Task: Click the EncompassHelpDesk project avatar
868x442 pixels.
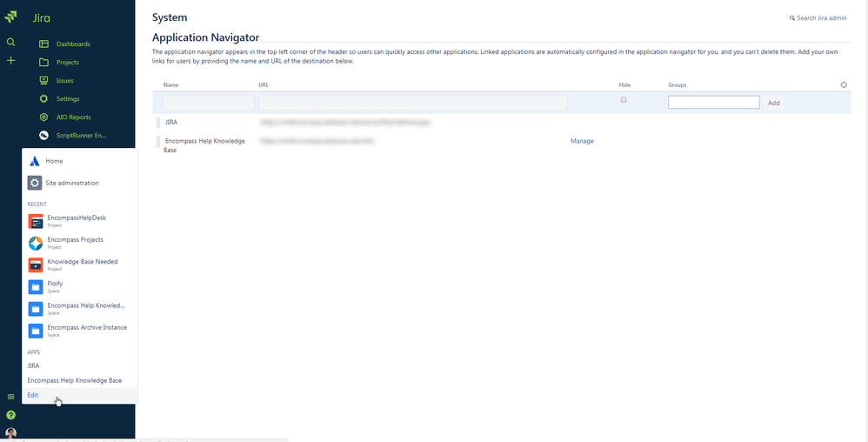Action: click(x=36, y=221)
